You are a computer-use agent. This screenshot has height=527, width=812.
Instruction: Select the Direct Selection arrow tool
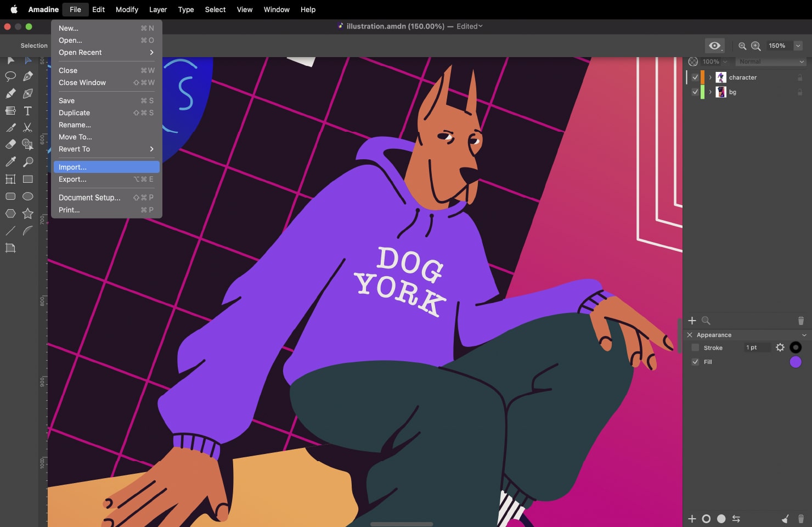coord(28,60)
